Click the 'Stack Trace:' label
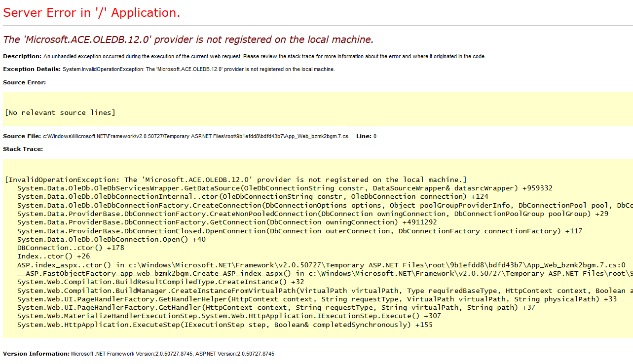Screen dimensions: 633x364 [23, 149]
